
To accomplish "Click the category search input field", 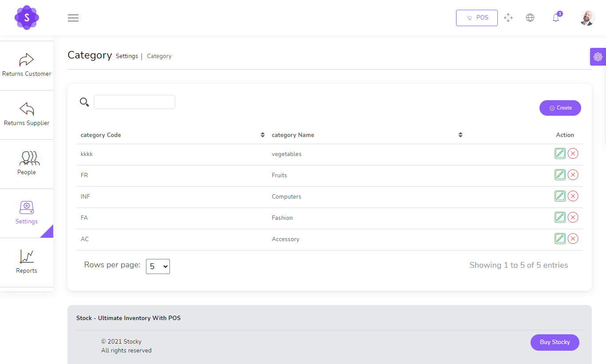I will (x=134, y=102).
